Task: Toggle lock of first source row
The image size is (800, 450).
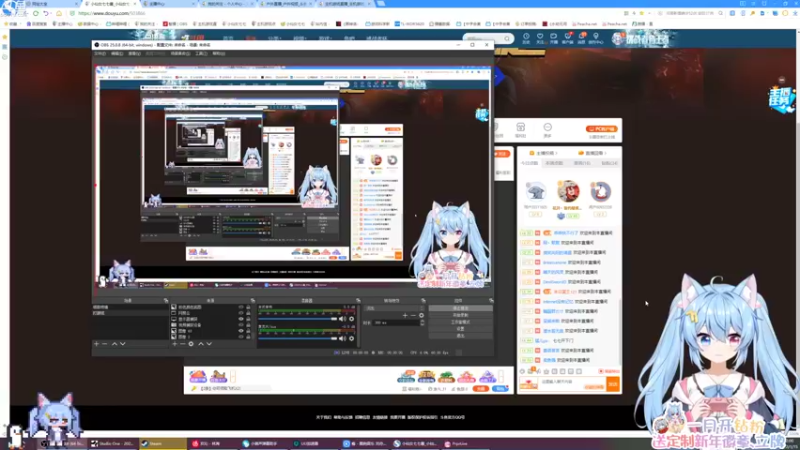Action: point(248,307)
